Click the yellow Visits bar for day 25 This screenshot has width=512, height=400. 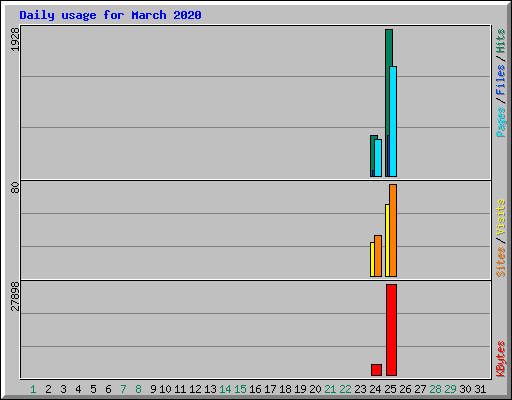click(x=387, y=240)
